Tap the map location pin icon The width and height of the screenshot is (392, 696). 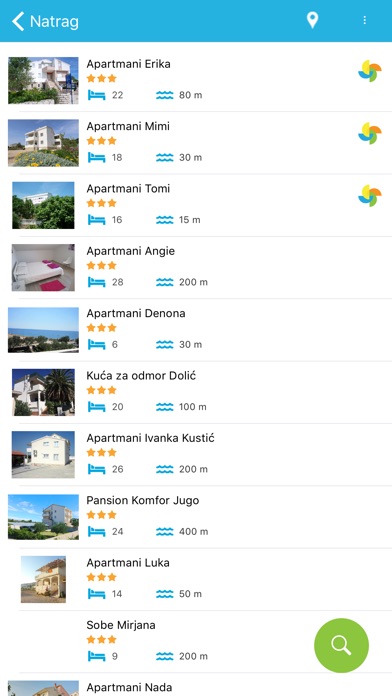point(313,20)
